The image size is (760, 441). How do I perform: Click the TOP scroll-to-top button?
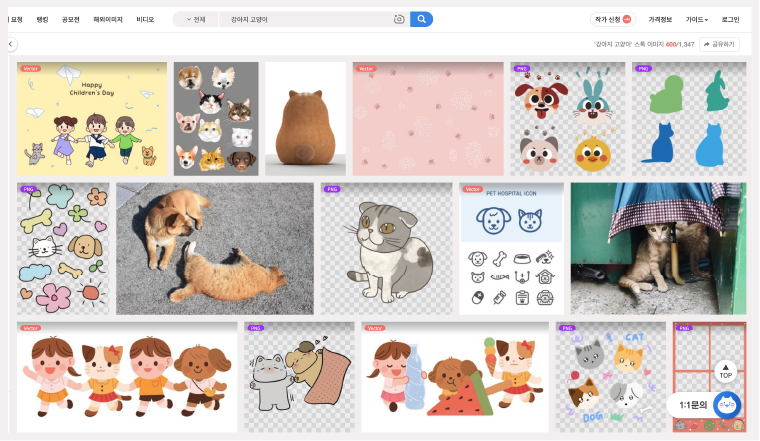tap(726, 370)
